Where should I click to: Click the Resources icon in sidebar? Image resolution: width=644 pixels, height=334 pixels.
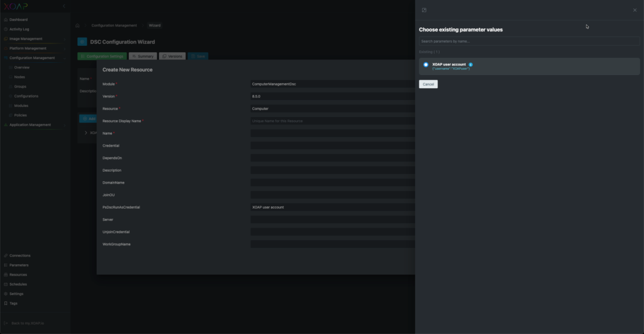point(6,274)
